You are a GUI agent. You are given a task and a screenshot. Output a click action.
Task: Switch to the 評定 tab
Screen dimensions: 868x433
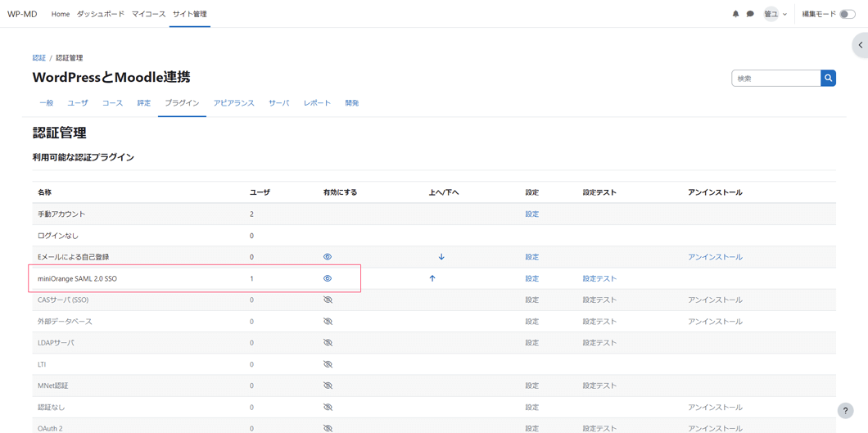tap(144, 103)
